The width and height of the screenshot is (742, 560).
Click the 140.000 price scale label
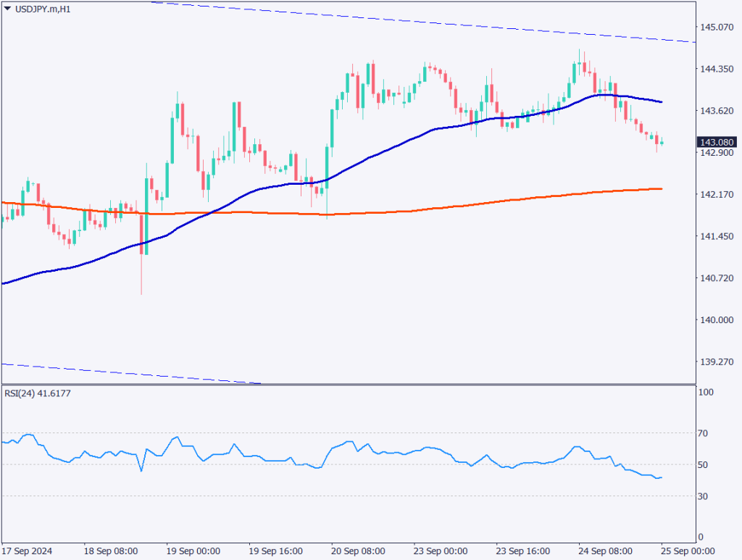click(x=717, y=320)
